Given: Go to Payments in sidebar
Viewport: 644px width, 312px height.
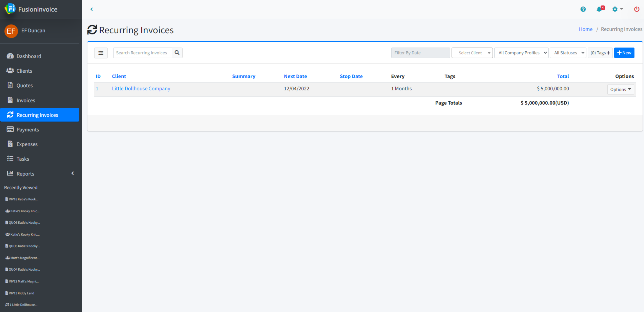Looking at the screenshot, I should (27, 129).
